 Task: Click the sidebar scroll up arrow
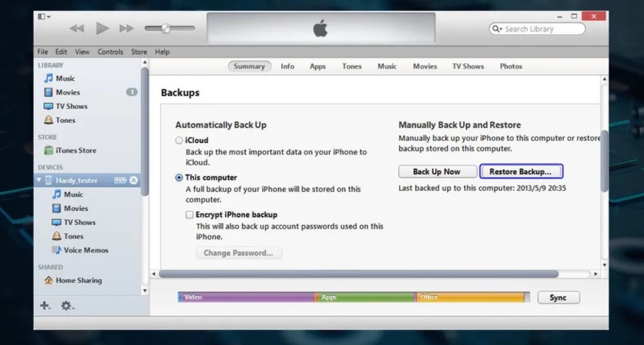(x=145, y=62)
